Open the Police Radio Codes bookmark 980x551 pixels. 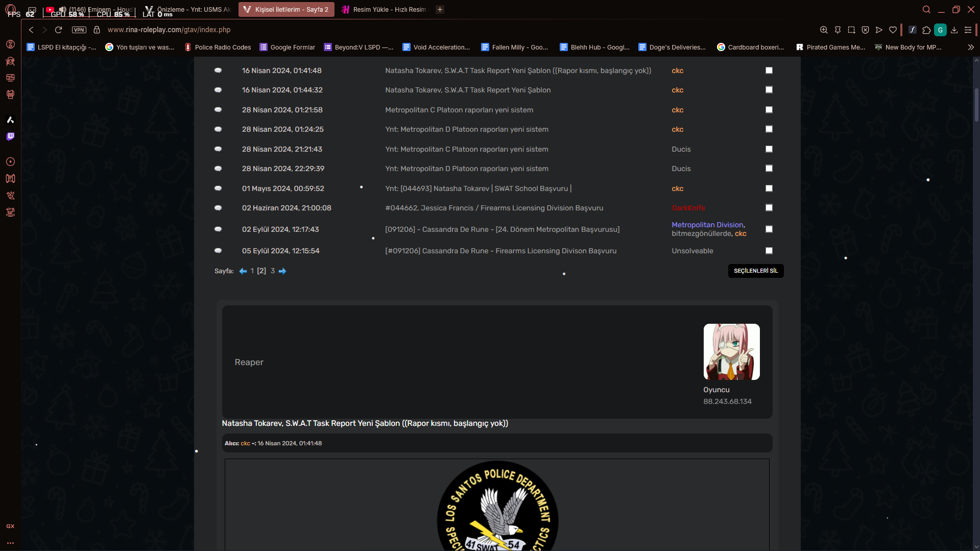point(218,47)
